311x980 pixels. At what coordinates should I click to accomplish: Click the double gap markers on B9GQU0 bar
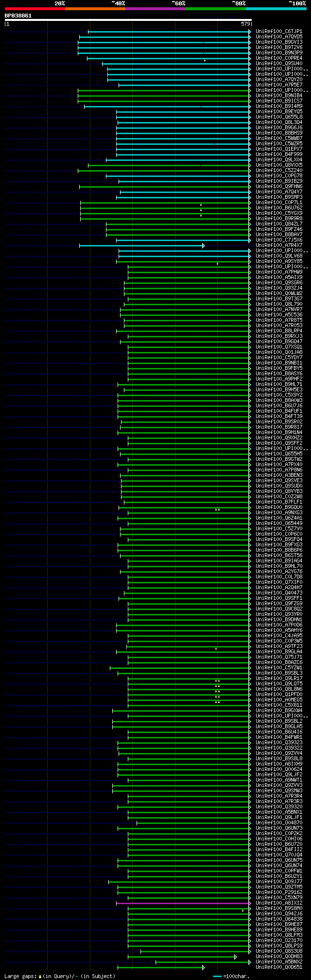click(x=217, y=509)
